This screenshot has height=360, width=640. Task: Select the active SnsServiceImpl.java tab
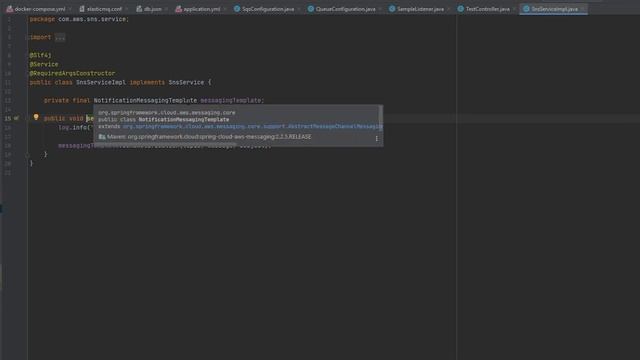click(x=554, y=9)
